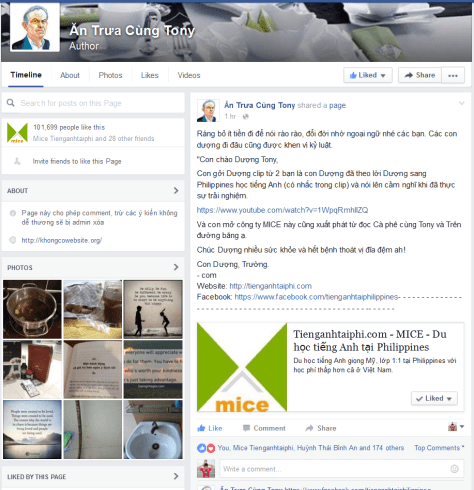Open the YouTube video link in post

coord(282,210)
